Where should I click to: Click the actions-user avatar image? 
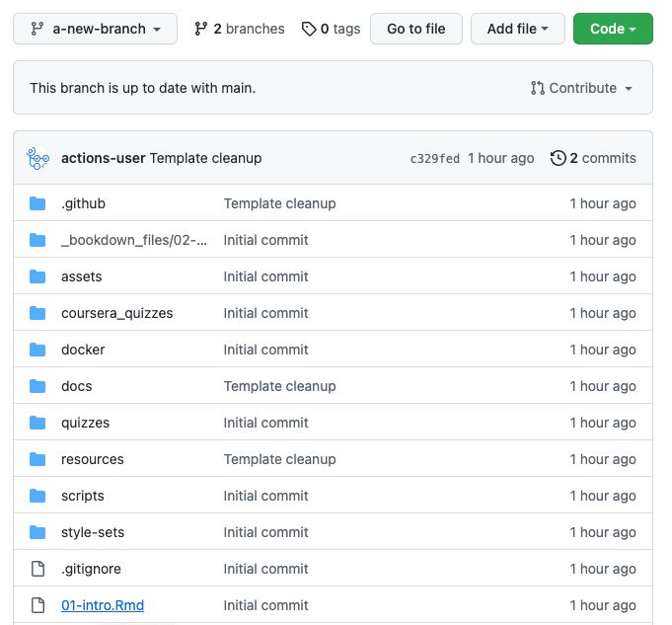[37, 158]
